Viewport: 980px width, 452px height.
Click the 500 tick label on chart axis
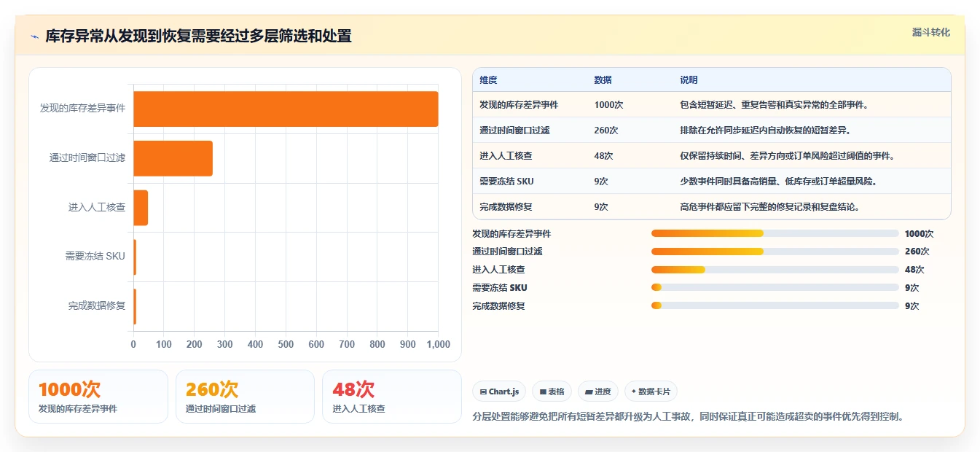[286, 344]
